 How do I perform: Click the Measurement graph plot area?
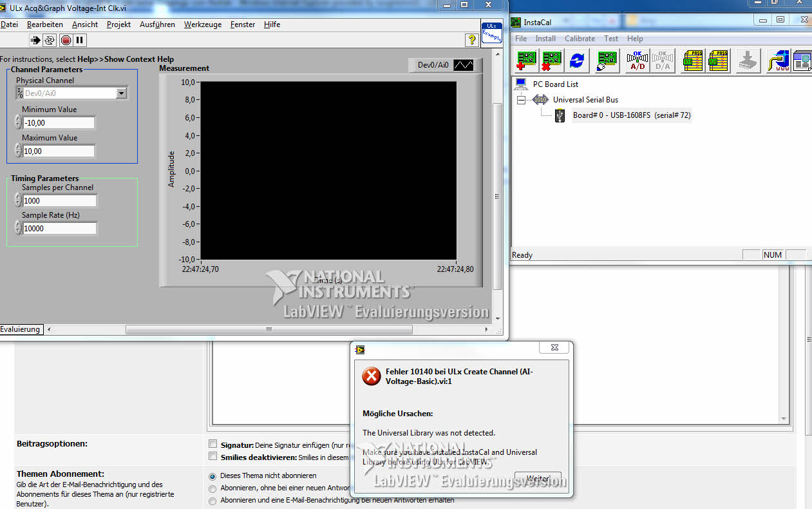click(x=328, y=171)
